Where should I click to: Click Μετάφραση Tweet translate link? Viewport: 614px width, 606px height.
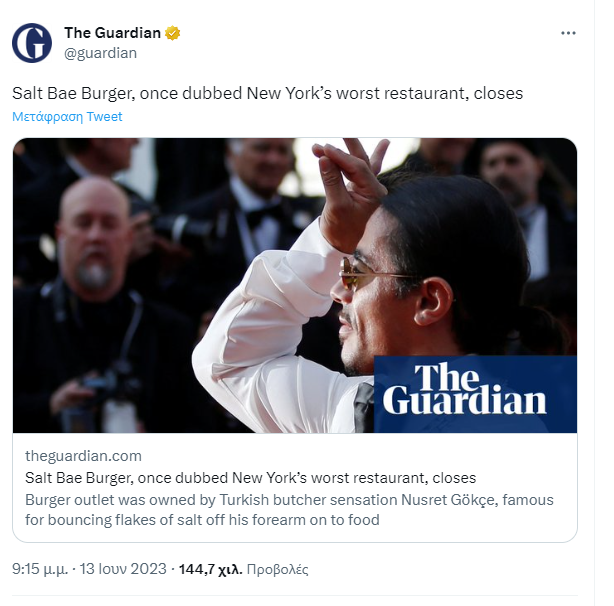(67, 117)
